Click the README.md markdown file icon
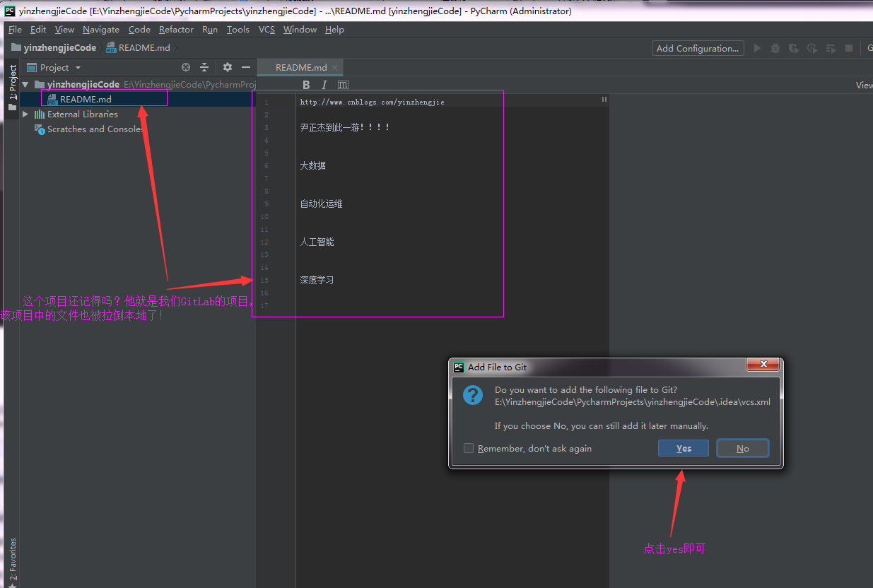This screenshot has width=873, height=588. pos(52,100)
